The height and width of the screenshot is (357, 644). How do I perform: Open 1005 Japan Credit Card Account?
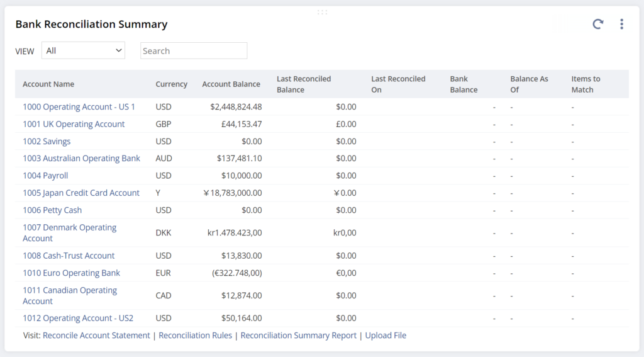click(81, 193)
